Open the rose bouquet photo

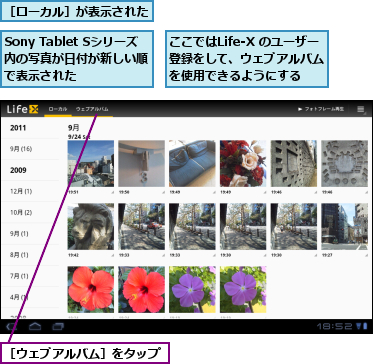pos(243,163)
